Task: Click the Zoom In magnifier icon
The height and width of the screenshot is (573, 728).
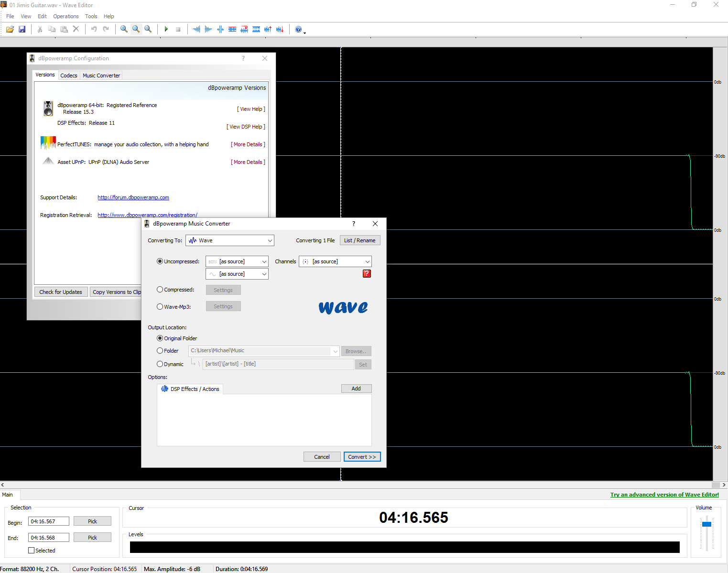Action: coord(124,29)
